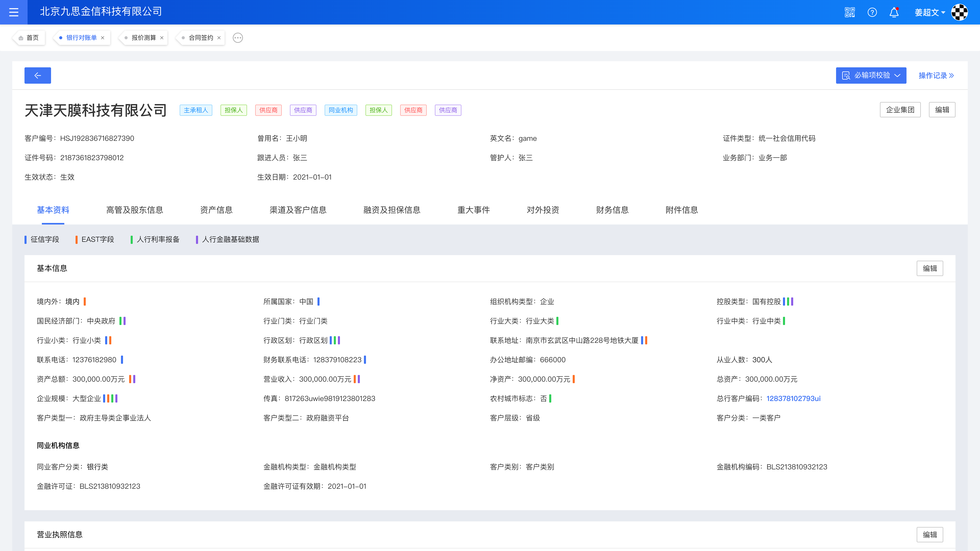
Task: Select the 财务联系电话 value 128379108223
Action: click(x=337, y=360)
